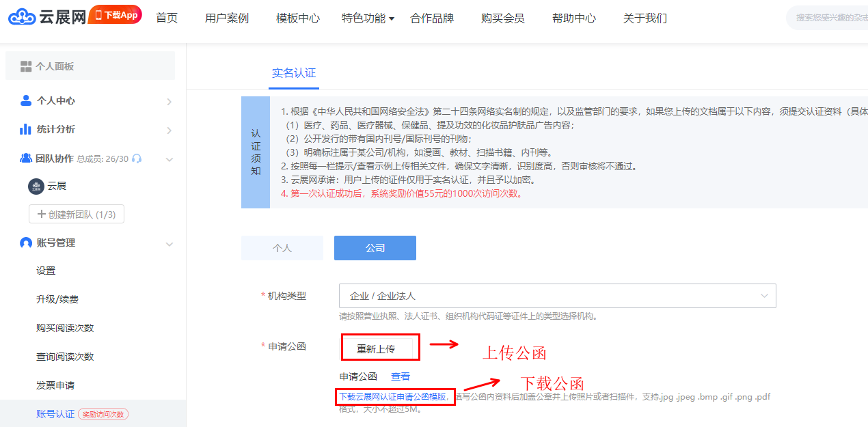Expand the 统计分析 section
This screenshot has height=427, width=868.
(x=169, y=130)
